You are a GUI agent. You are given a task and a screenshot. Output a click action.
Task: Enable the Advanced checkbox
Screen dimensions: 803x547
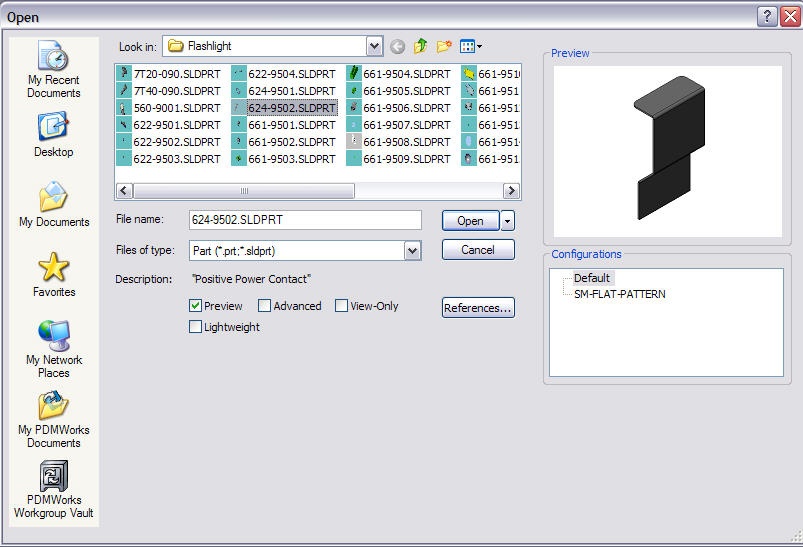click(264, 306)
